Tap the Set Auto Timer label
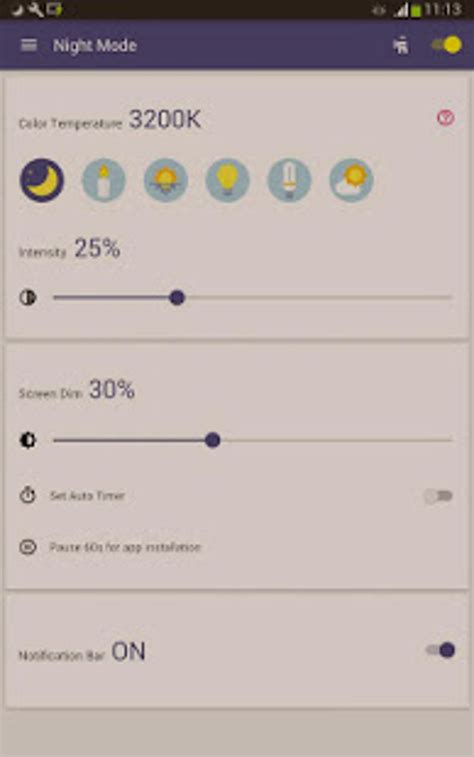The image size is (474, 757). 87,496
